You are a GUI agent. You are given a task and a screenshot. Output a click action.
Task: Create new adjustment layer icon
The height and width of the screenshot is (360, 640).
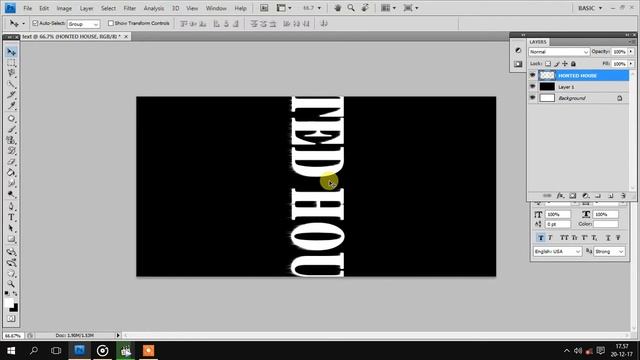click(585, 196)
